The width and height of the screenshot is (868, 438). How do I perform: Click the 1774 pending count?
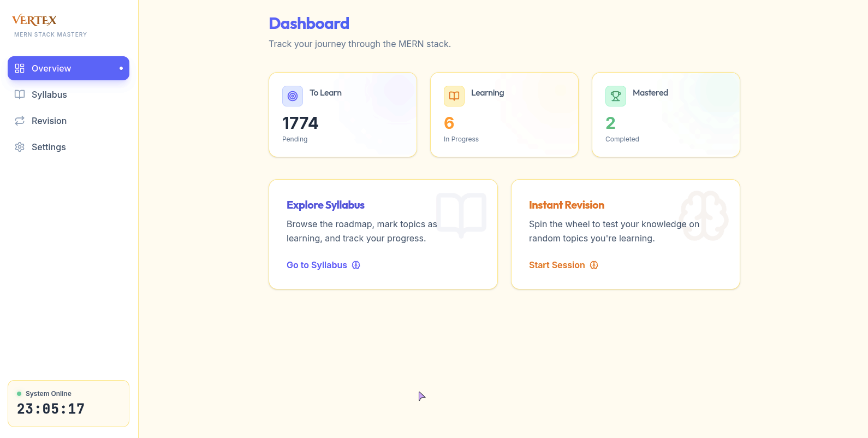[300, 123]
